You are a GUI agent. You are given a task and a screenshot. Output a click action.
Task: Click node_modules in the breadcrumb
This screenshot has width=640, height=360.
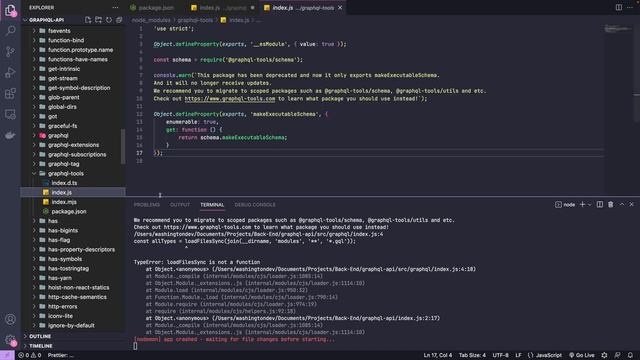tap(151, 20)
